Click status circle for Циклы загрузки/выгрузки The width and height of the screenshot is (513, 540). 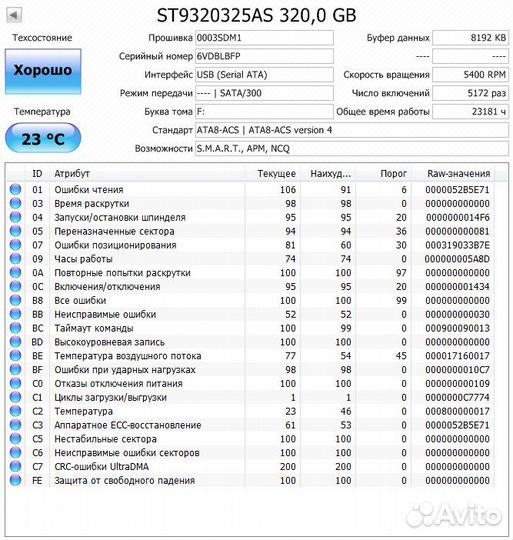(x=15, y=397)
